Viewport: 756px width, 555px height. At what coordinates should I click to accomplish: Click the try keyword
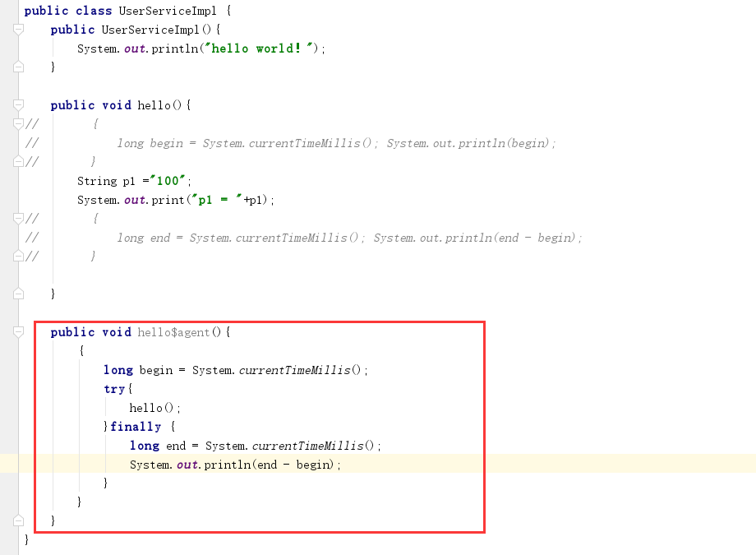(x=115, y=389)
